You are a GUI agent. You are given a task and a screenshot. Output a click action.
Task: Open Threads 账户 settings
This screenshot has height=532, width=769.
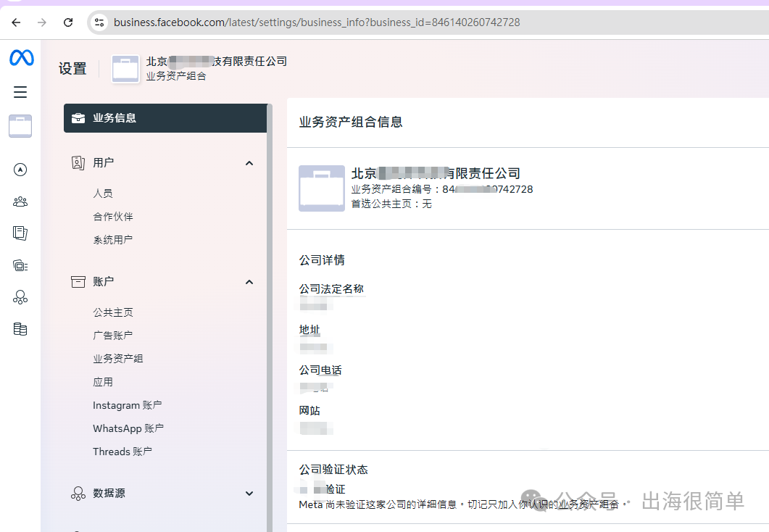tap(122, 452)
